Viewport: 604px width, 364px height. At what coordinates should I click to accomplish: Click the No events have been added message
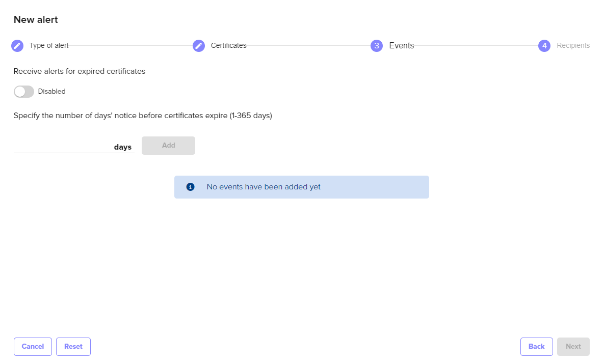(264, 187)
